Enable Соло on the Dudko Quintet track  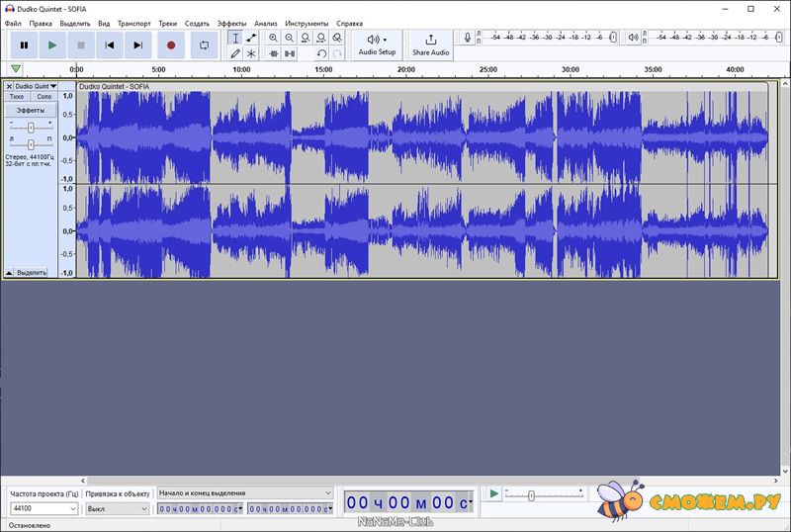[x=44, y=97]
